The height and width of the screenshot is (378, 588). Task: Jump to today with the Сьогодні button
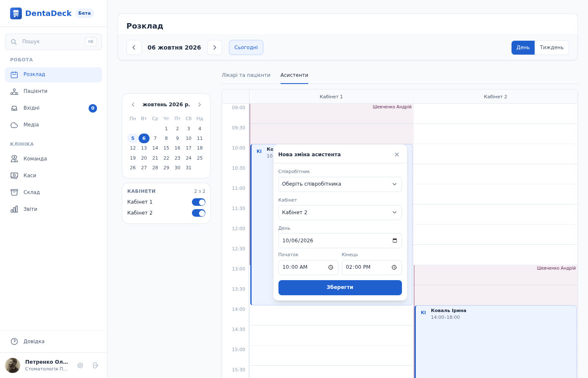246,47
